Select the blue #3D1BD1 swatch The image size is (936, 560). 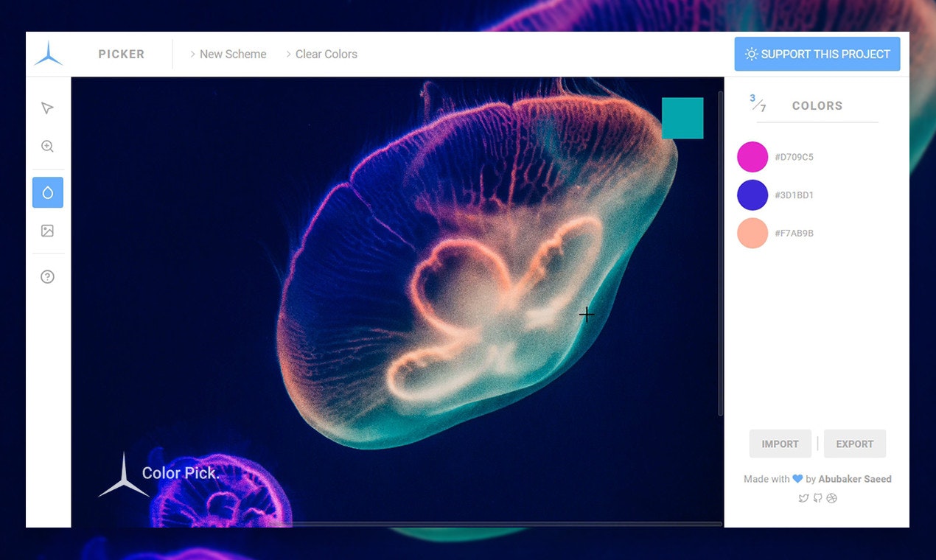752,195
